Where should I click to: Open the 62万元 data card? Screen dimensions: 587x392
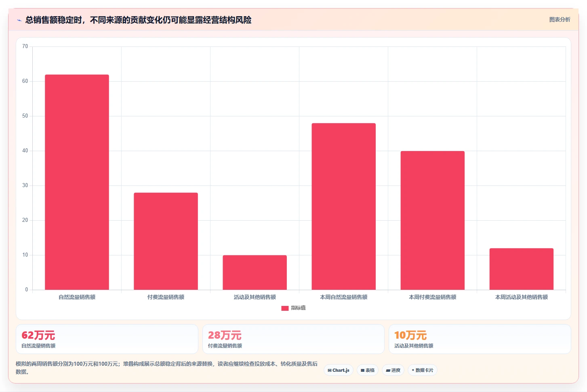(x=107, y=339)
